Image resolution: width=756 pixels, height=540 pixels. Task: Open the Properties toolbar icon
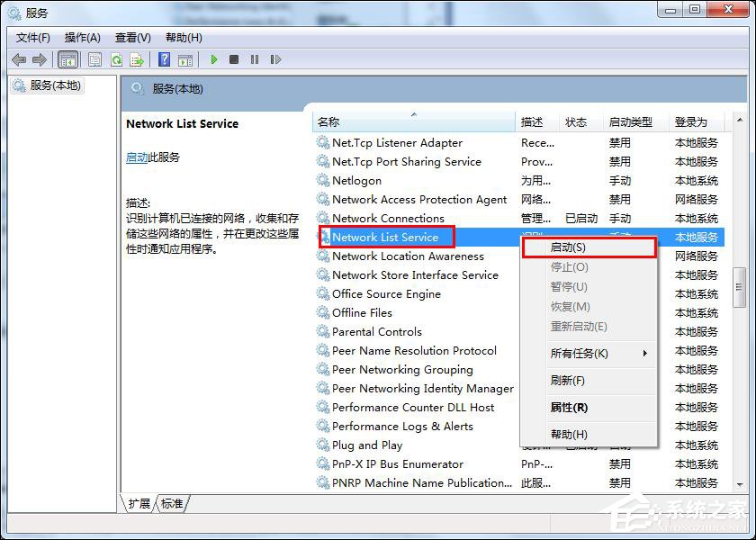point(94,59)
